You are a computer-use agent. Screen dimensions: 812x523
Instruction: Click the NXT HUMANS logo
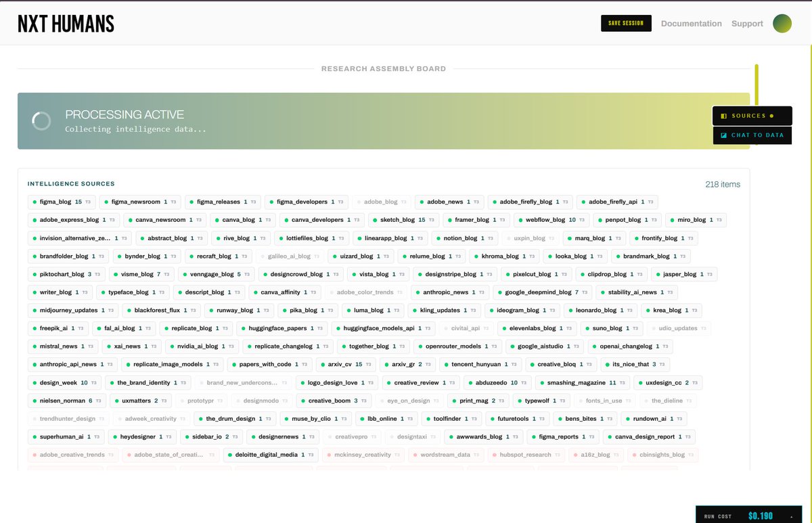(66, 24)
